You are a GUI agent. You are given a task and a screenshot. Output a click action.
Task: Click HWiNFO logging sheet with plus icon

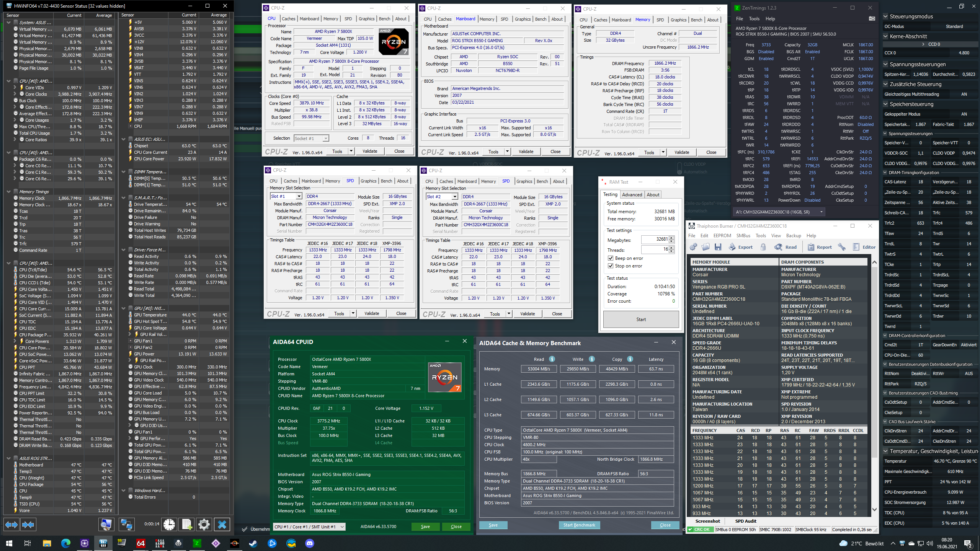[186, 525]
